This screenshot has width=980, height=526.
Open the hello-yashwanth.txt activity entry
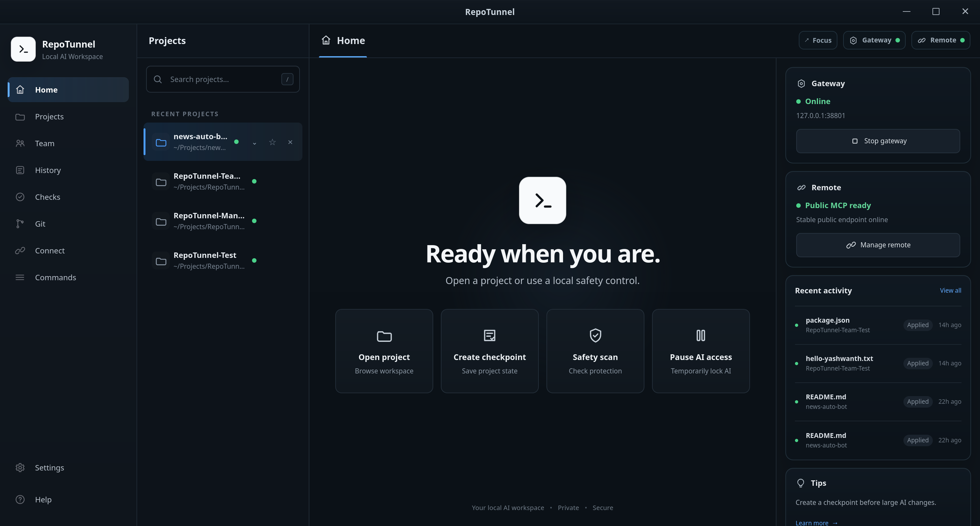pyautogui.click(x=878, y=364)
